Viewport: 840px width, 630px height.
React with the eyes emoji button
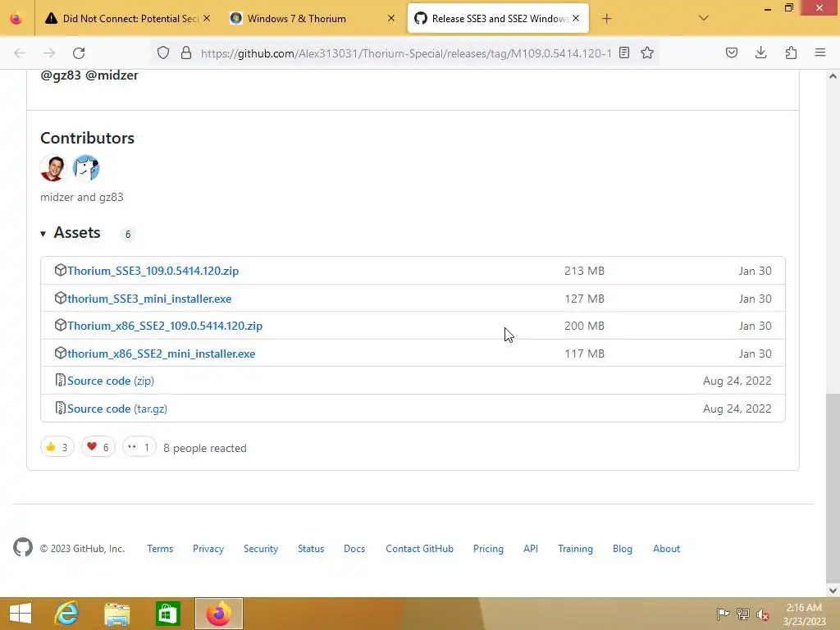tap(139, 447)
